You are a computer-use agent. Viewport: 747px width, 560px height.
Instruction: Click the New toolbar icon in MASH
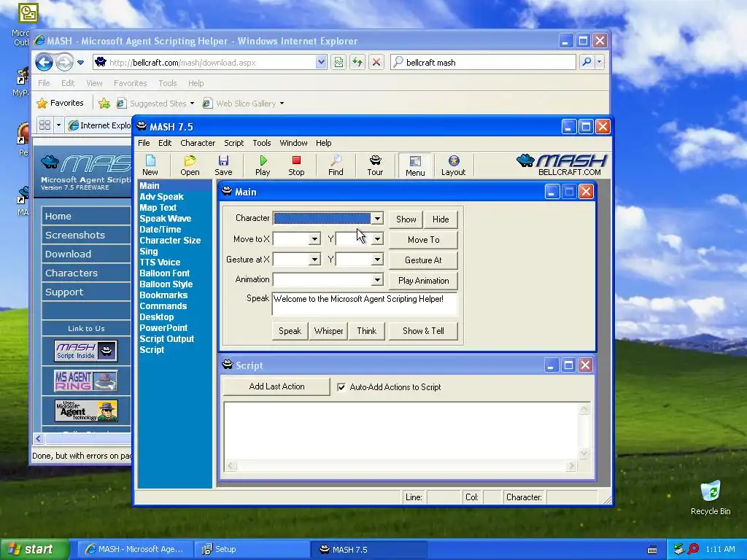(x=150, y=166)
